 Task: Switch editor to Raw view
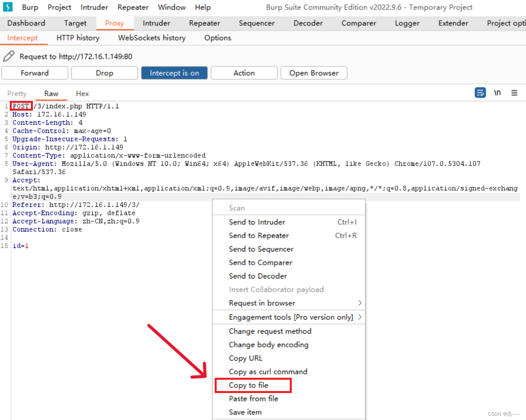click(51, 93)
